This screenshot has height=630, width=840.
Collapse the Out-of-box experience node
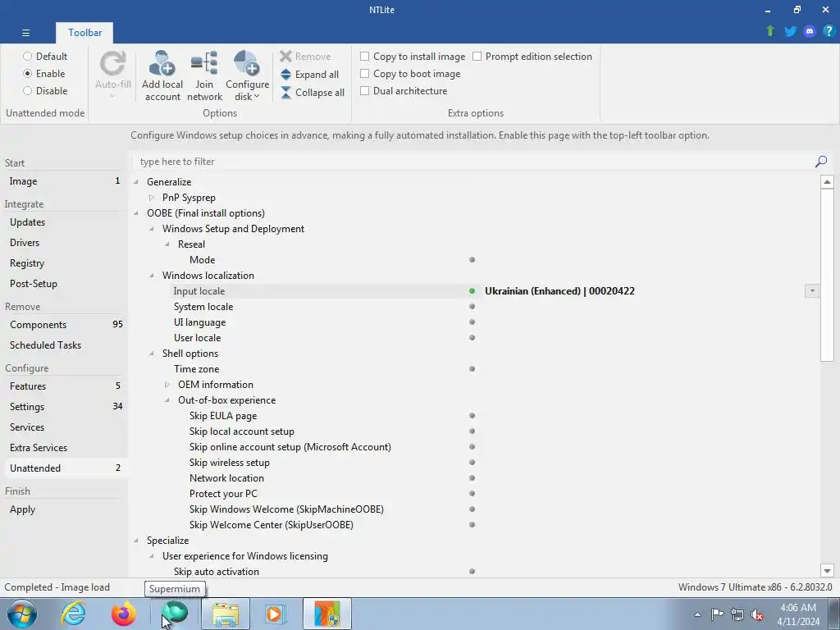point(167,400)
